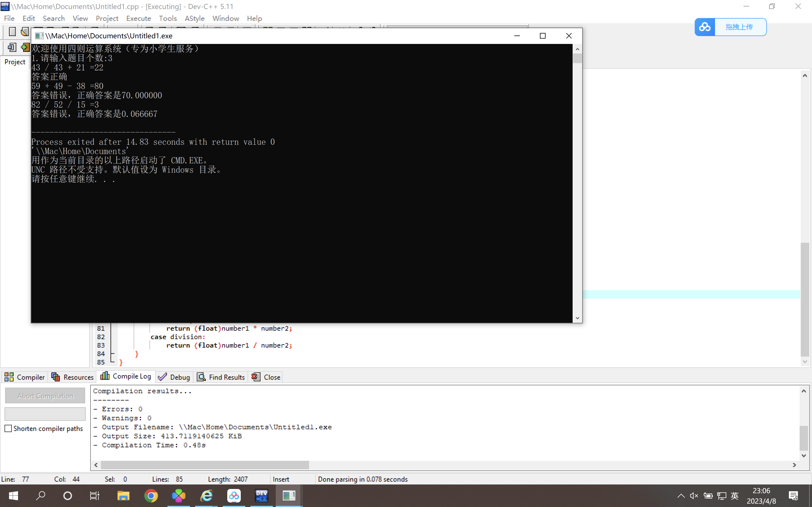Viewport: 812px width, 507px height.
Task: Open the Internet Explorer taskbar icon
Action: [206, 496]
